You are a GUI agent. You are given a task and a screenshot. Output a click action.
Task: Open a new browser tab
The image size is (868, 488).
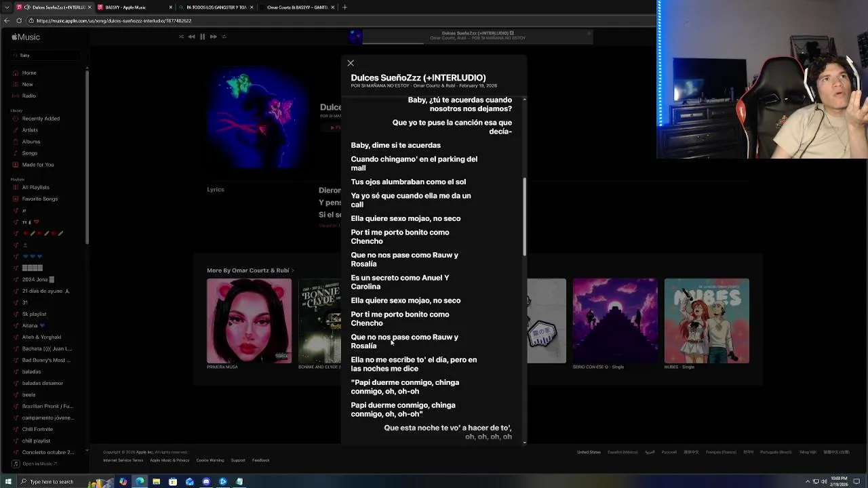tap(344, 7)
